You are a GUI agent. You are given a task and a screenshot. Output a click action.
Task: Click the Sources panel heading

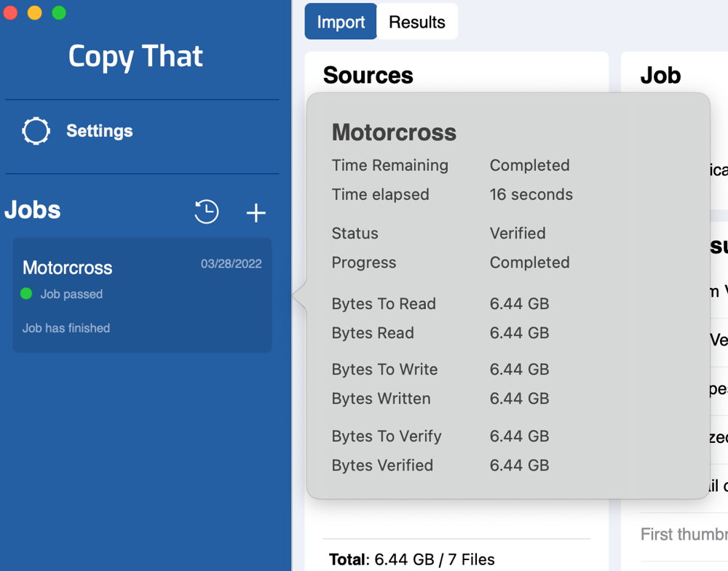pos(368,75)
